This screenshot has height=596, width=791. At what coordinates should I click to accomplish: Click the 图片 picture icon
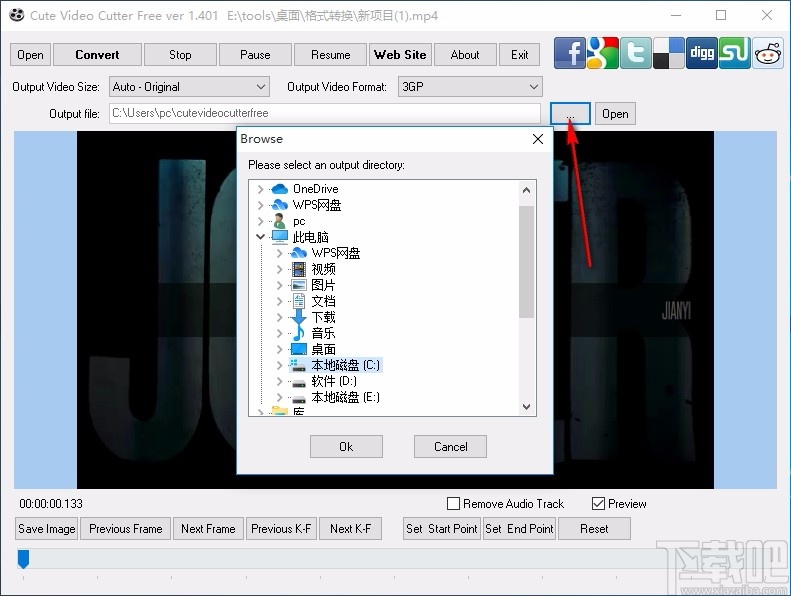[x=299, y=285]
